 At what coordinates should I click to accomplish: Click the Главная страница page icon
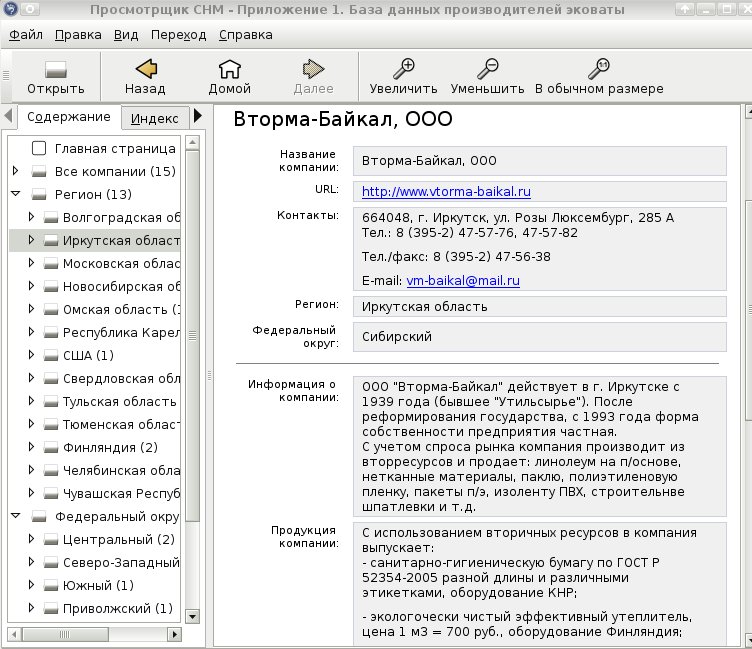click(x=39, y=148)
